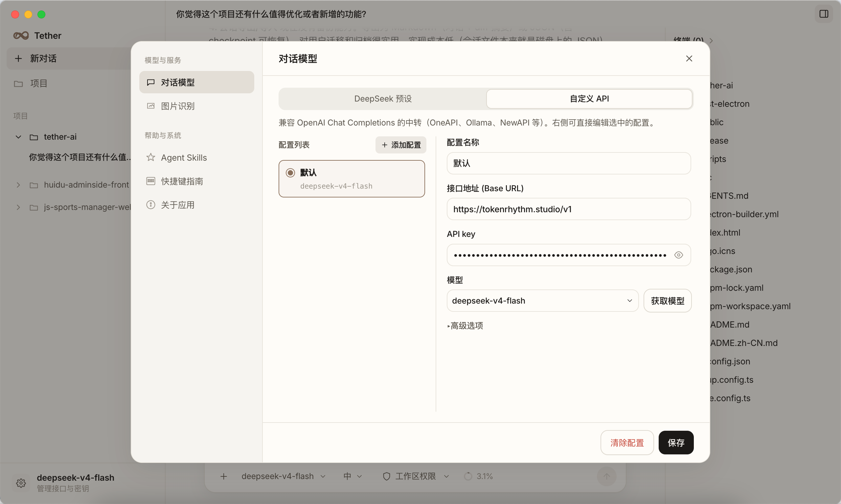Open 快捷键指南 settings section
The height and width of the screenshot is (504, 841).
196,181
